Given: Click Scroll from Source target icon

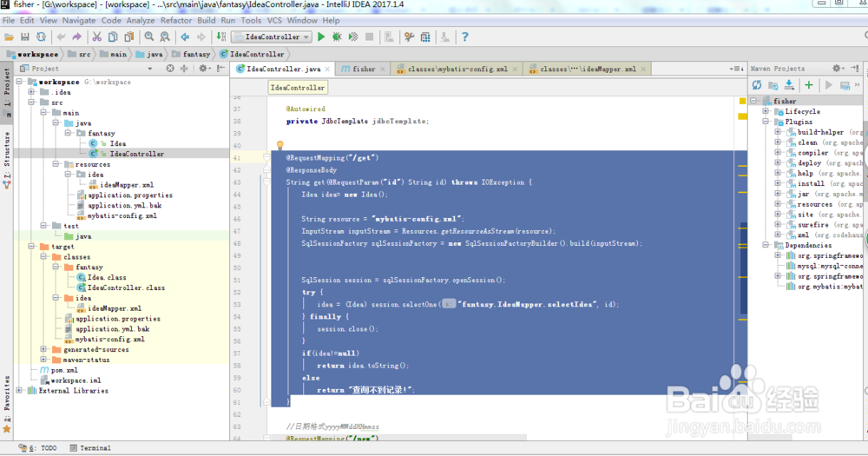Looking at the screenshot, I should pyautogui.click(x=170, y=68).
